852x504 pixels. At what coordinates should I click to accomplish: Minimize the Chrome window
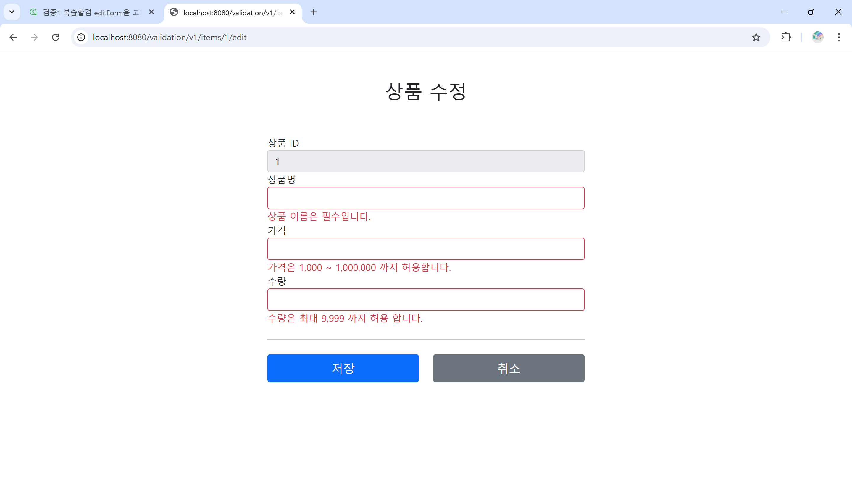tap(784, 12)
